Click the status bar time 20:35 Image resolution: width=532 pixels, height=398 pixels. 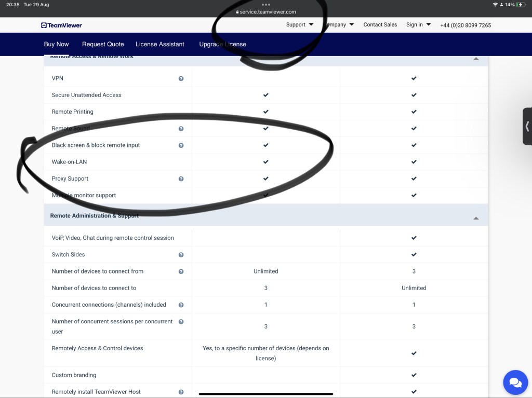click(12, 5)
